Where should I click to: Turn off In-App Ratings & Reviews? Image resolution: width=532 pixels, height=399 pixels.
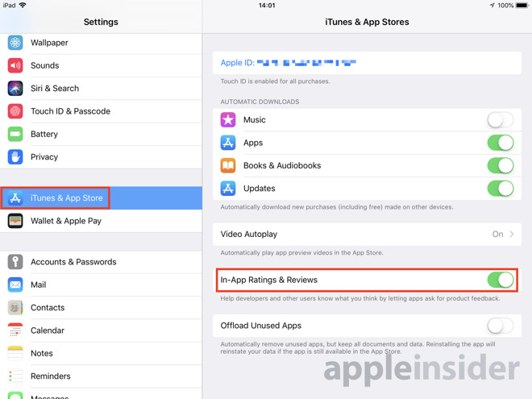point(501,280)
